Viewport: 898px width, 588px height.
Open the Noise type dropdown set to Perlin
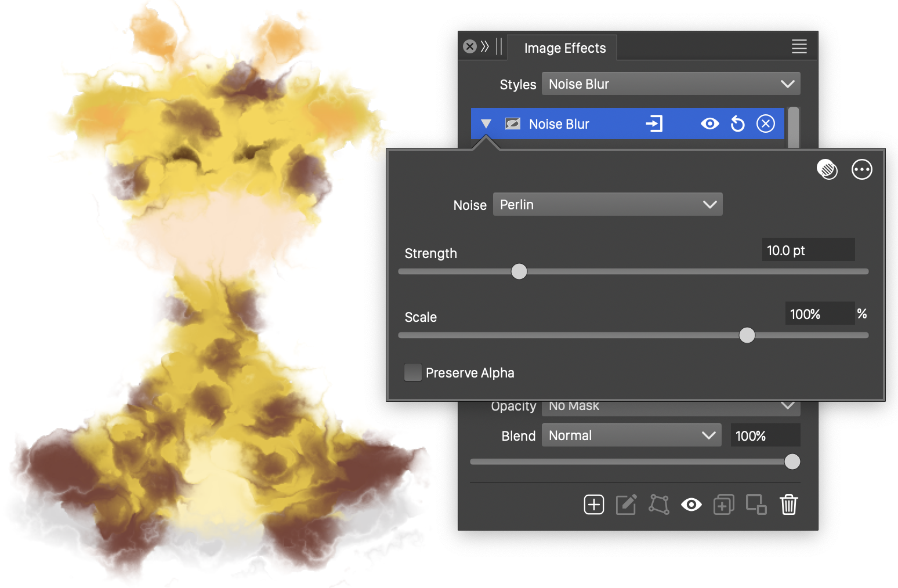coord(607,205)
